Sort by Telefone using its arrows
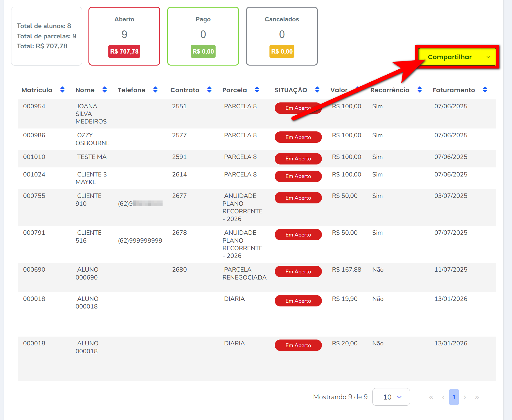512x420 pixels. [156, 90]
